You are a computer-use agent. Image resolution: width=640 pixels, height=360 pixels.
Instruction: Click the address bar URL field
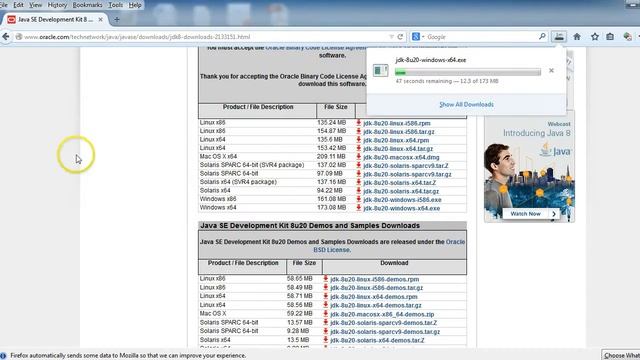pos(204,37)
